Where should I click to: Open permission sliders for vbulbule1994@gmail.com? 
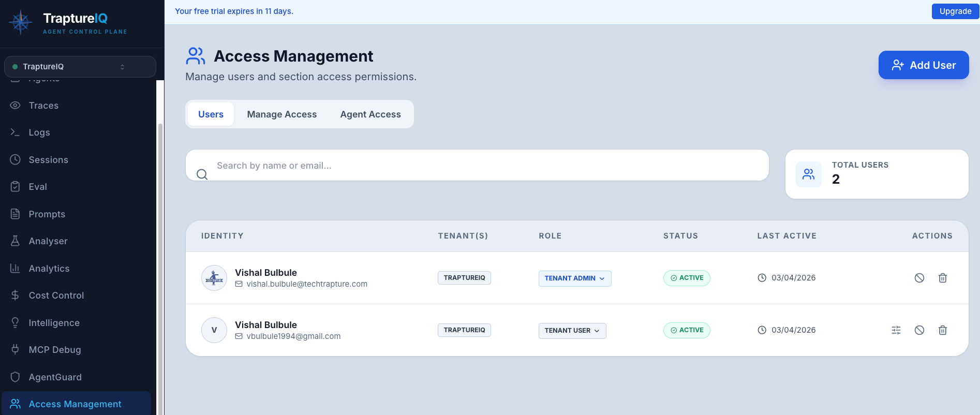(896, 330)
